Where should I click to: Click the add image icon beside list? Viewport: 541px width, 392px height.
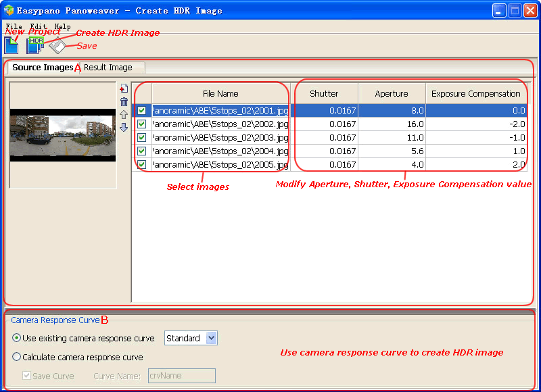pyautogui.click(x=124, y=89)
